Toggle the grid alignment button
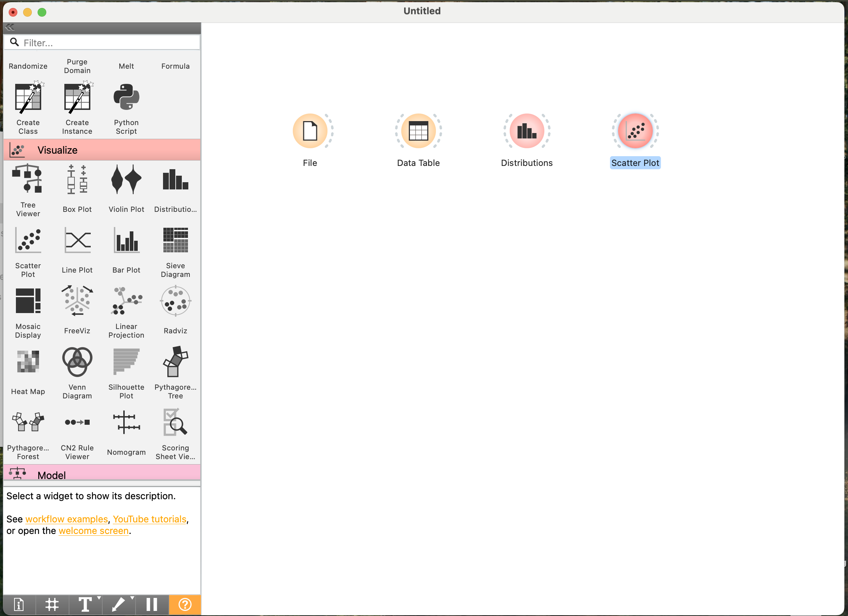 [52, 604]
